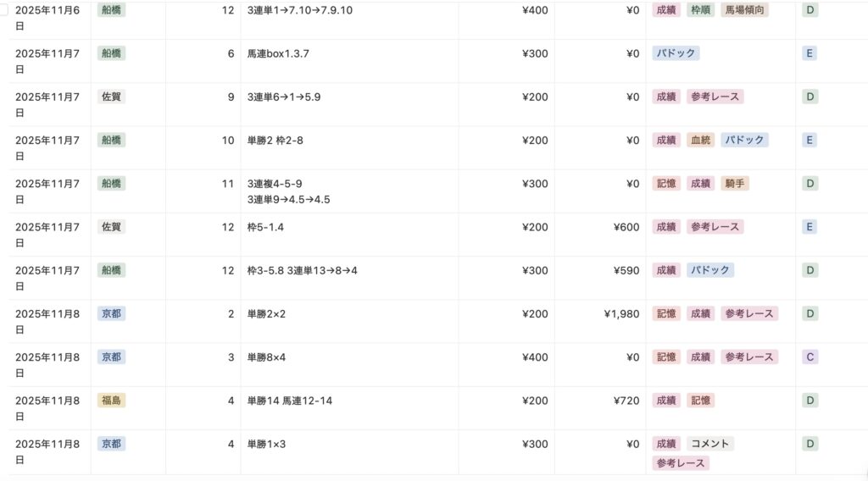This screenshot has width=868, height=481.
Task: Click the 単勝1×3 bet cell
Action: 266,443
